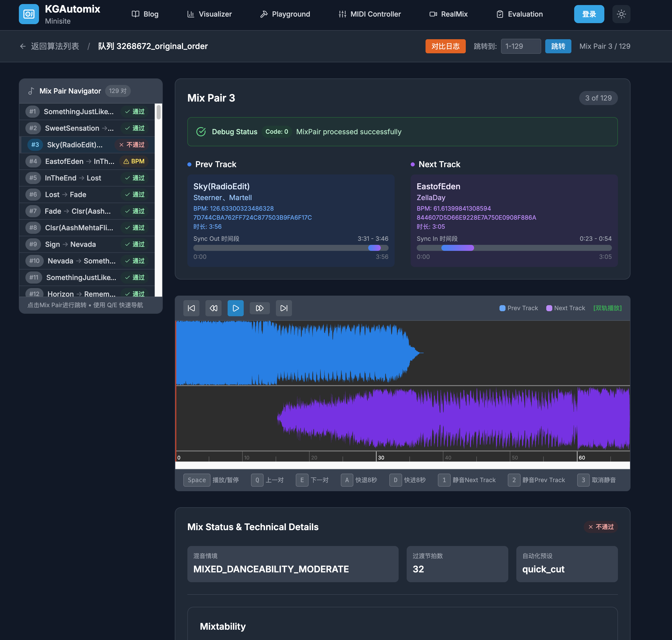Image resolution: width=672 pixels, height=640 pixels.
Task: Click the Next Track legend swatch
Action: (549, 308)
